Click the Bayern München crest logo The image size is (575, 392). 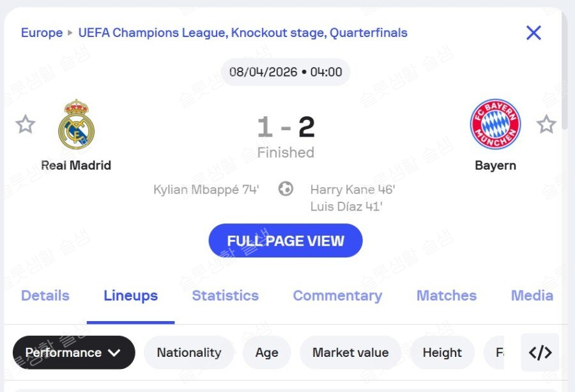(x=495, y=124)
